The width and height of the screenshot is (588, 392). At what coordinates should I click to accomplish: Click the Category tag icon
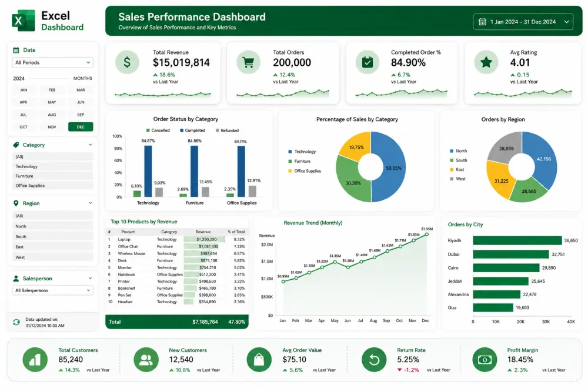16,145
